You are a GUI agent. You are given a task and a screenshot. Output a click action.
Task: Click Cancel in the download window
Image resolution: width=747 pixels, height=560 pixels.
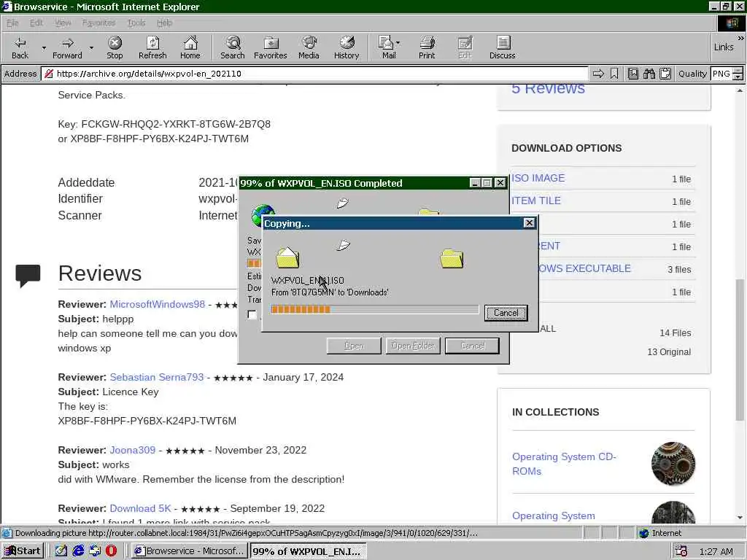point(472,346)
